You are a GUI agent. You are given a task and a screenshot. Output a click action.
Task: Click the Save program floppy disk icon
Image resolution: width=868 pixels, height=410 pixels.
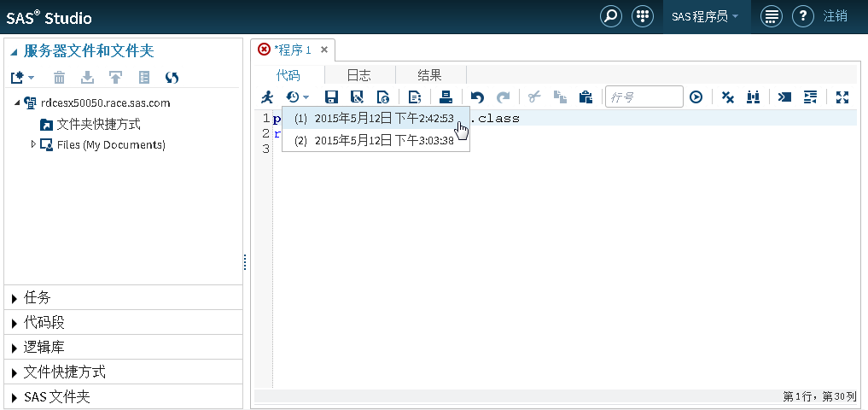(x=332, y=97)
